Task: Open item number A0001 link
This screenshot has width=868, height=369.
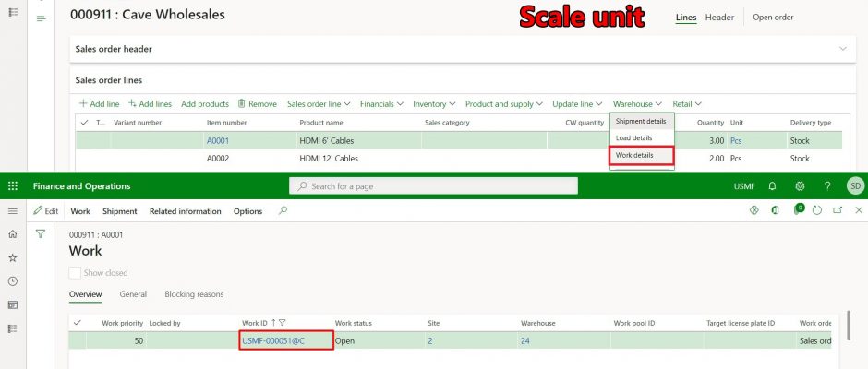Action: click(218, 140)
